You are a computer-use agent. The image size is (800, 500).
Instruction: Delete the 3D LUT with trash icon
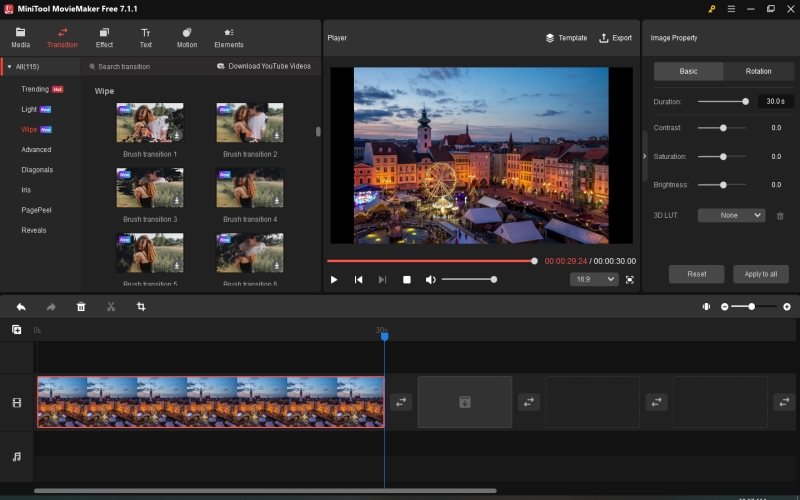[780, 215]
